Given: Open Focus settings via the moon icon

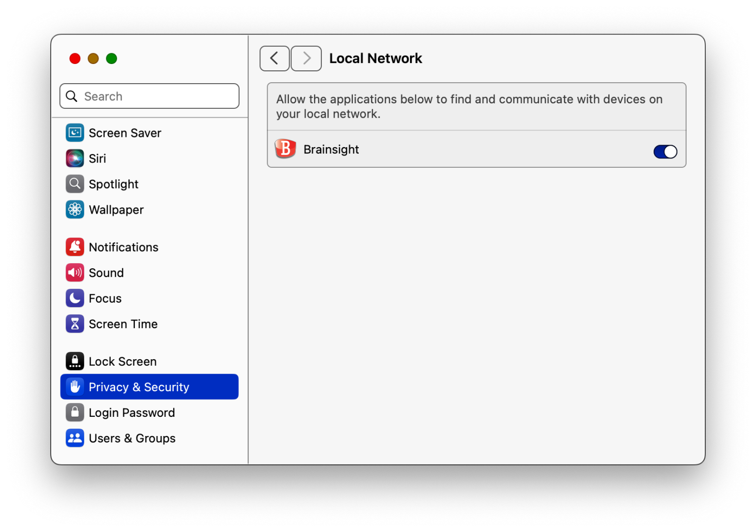Looking at the screenshot, I should [x=74, y=298].
